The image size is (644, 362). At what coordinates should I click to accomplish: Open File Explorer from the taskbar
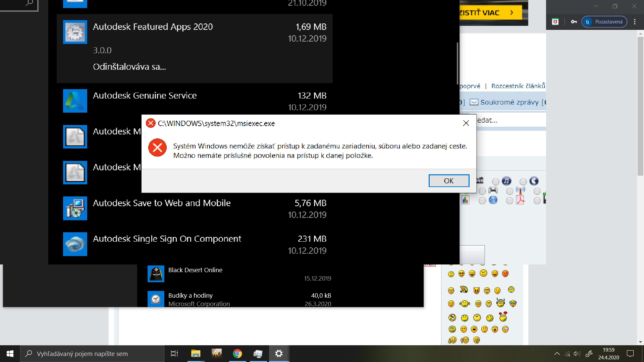click(196, 354)
